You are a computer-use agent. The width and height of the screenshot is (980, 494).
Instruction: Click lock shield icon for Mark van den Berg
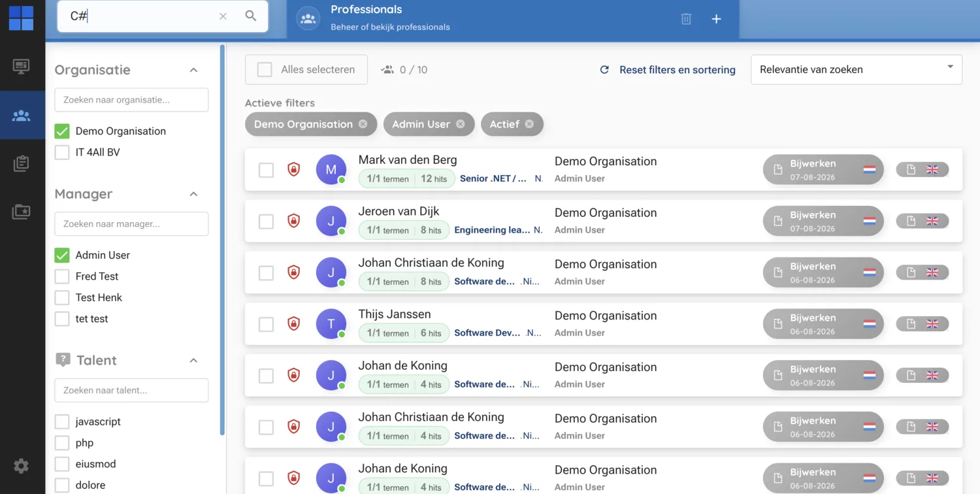[x=294, y=169]
